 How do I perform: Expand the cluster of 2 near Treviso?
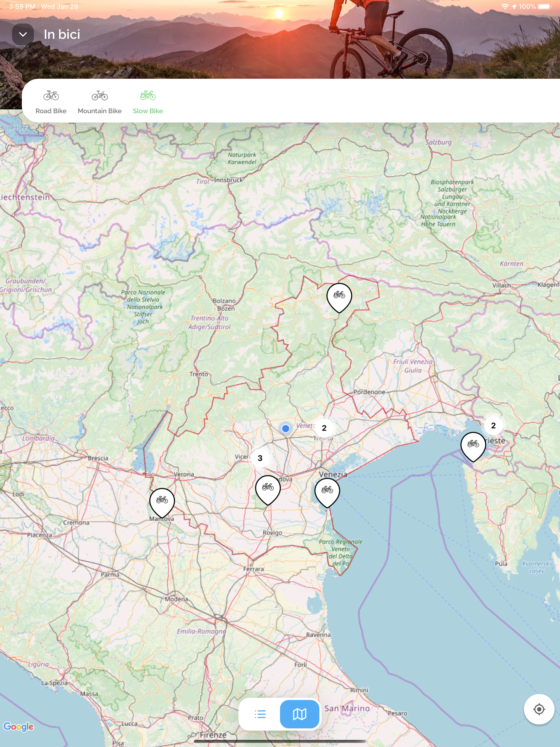click(324, 428)
